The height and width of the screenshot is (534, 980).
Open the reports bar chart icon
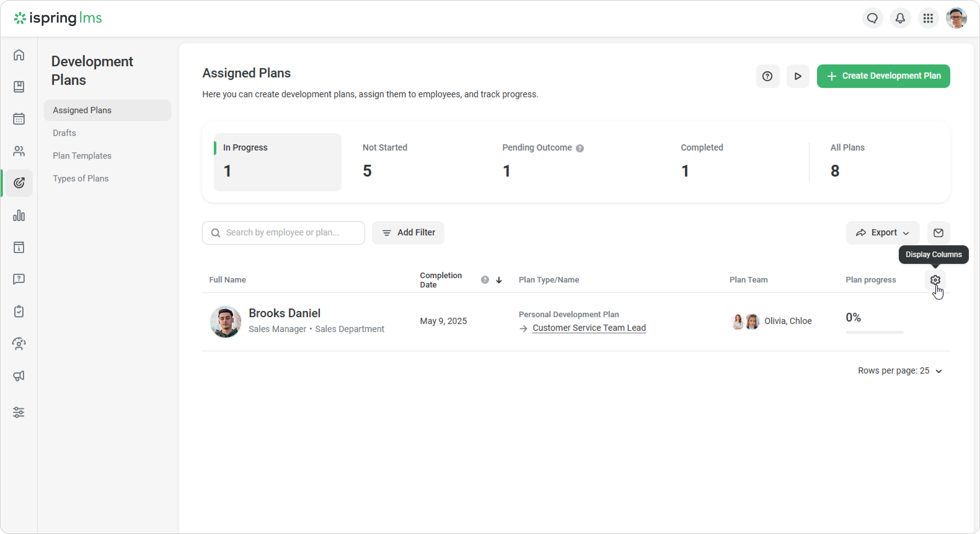pos(19,216)
